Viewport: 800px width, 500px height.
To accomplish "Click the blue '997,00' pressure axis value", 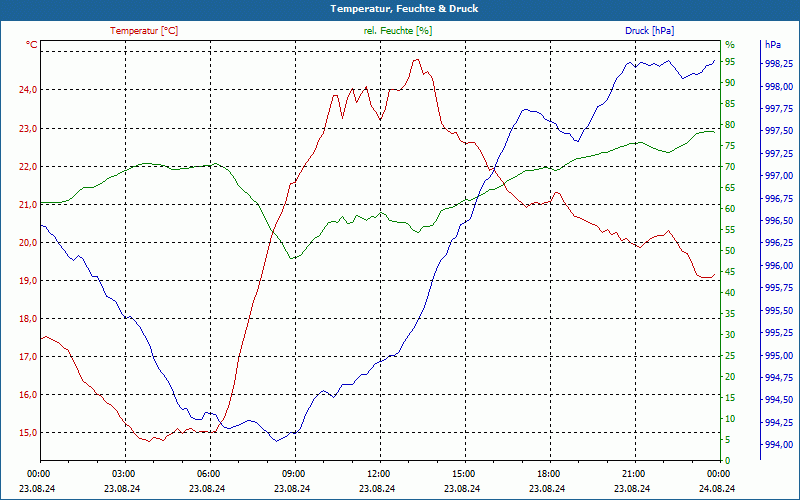I will (778, 176).
